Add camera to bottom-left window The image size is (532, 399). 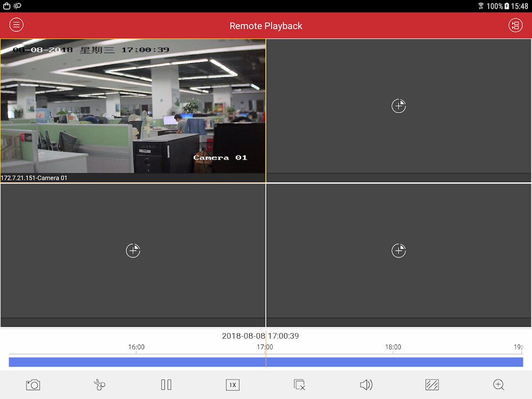coord(133,250)
